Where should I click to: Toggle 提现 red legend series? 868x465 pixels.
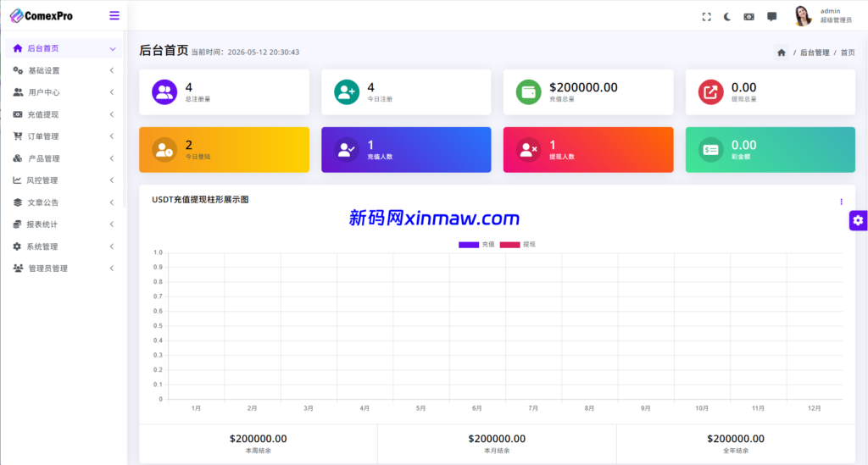tap(518, 245)
